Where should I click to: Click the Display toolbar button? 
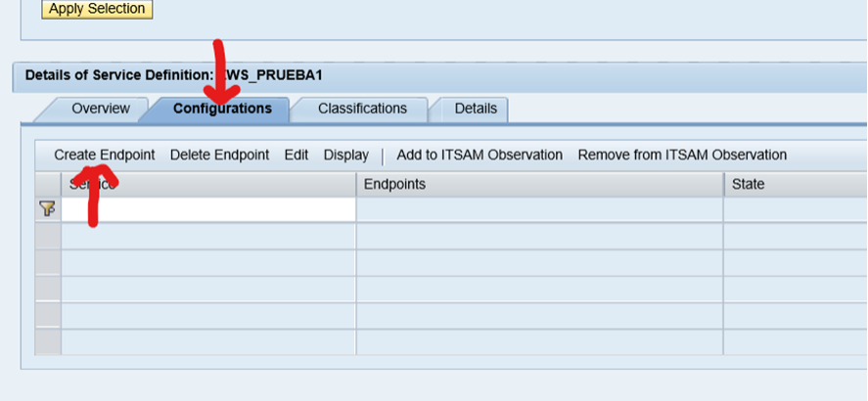[x=346, y=155]
